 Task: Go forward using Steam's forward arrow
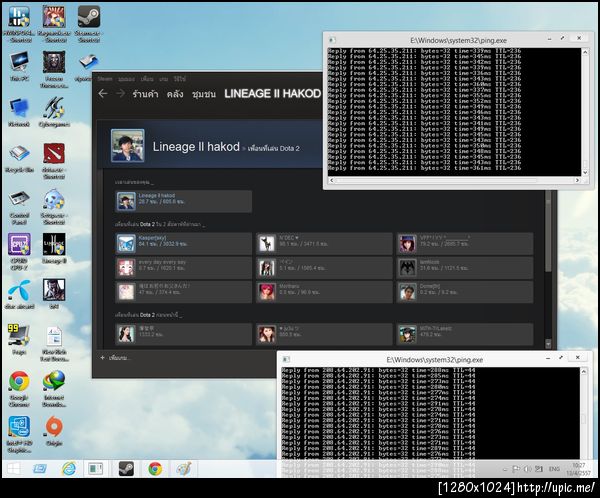[x=120, y=93]
